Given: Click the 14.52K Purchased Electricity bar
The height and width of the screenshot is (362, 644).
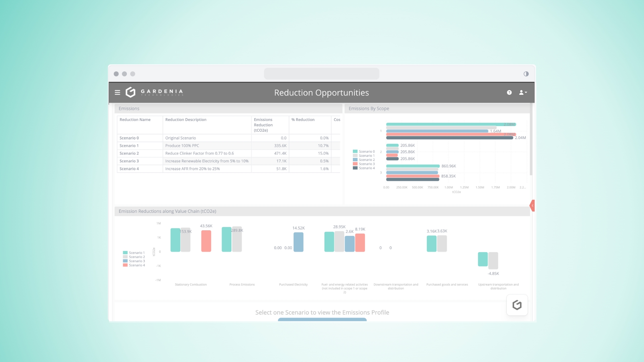Looking at the screenshot, I should 299,242.
